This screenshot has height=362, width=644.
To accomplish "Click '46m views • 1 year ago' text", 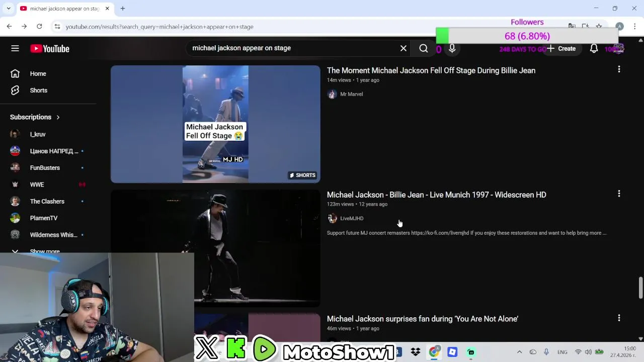I will coord(353,328).
